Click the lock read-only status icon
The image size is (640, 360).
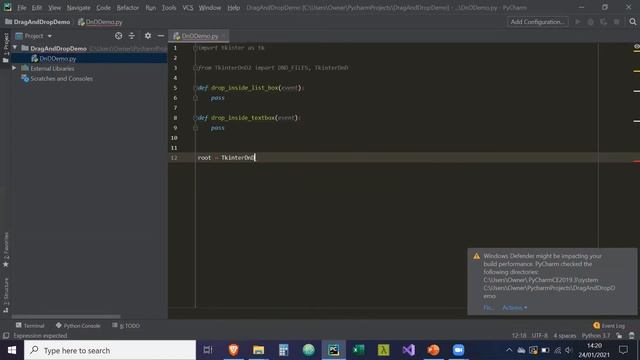[619, 336]
